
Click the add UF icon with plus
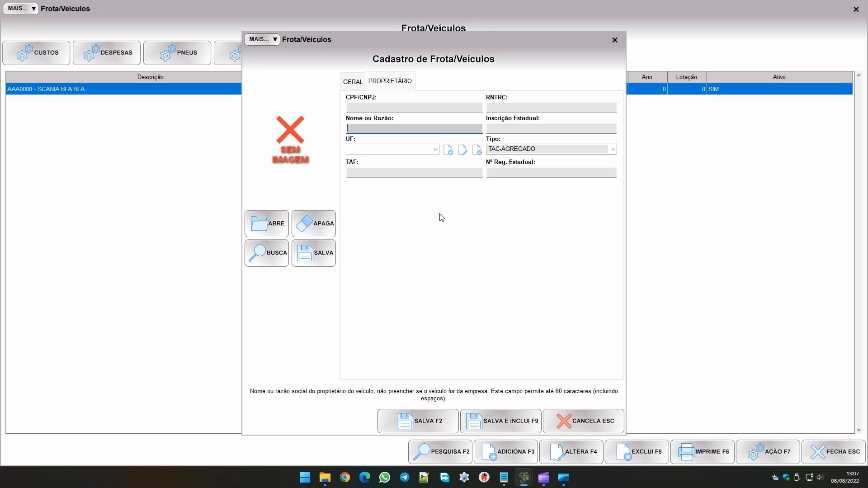(448, 150)
